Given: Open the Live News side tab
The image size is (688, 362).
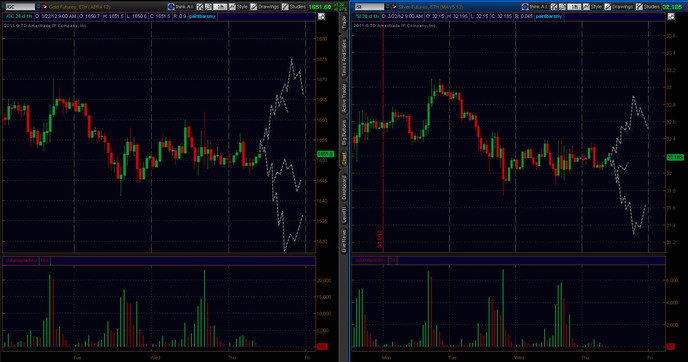Looking at the screenshot, I should point(344,241).
